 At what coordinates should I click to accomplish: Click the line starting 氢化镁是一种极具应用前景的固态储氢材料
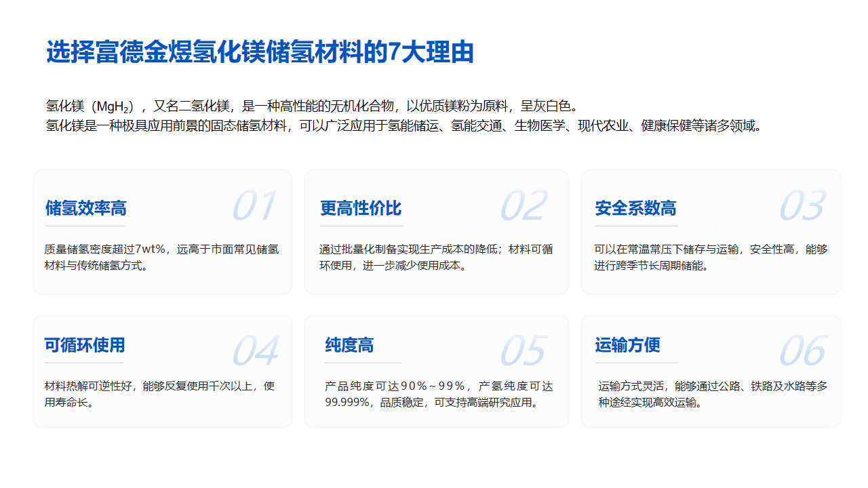405,126
